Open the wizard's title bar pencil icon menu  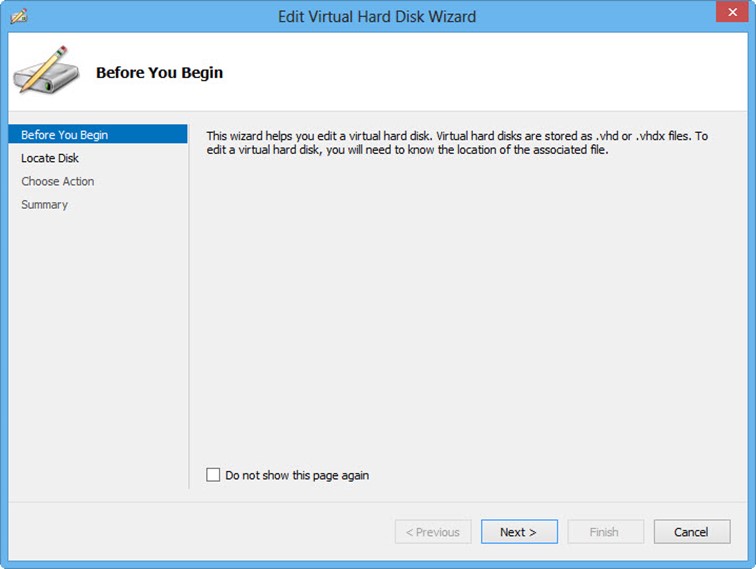(19, 16)
